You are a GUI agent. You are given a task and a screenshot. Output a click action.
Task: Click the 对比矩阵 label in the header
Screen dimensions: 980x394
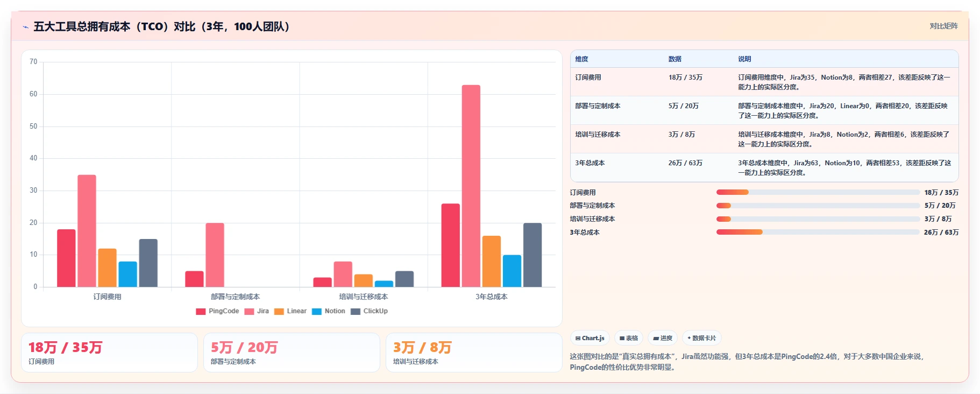pos(943,26)
